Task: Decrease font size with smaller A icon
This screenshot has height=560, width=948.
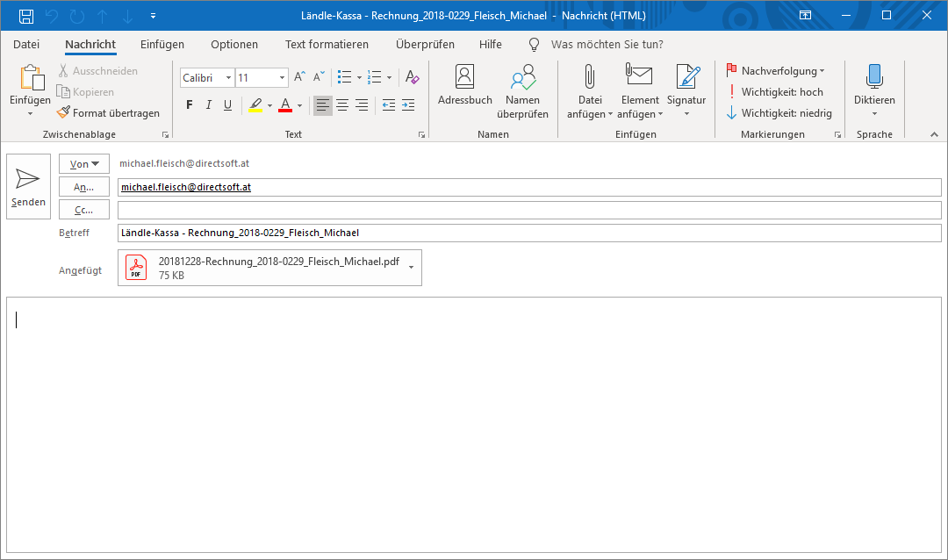Action: click(319, 77)
